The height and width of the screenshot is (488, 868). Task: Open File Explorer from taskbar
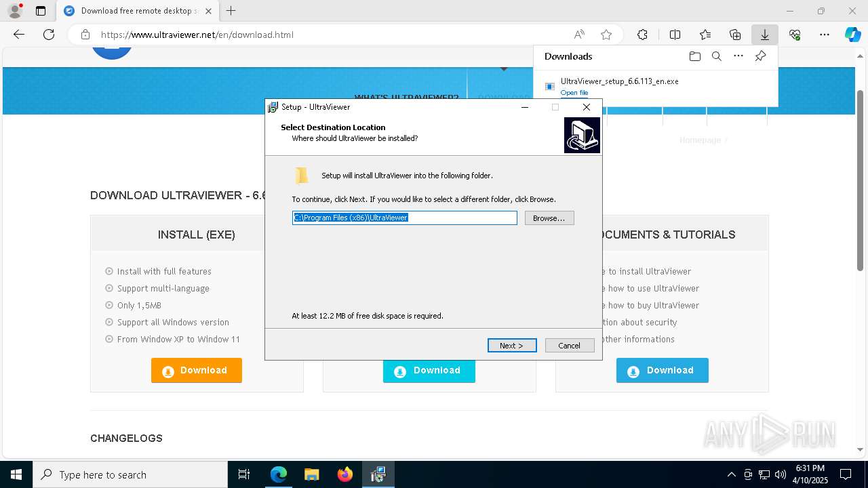click(x=311, y=474)
